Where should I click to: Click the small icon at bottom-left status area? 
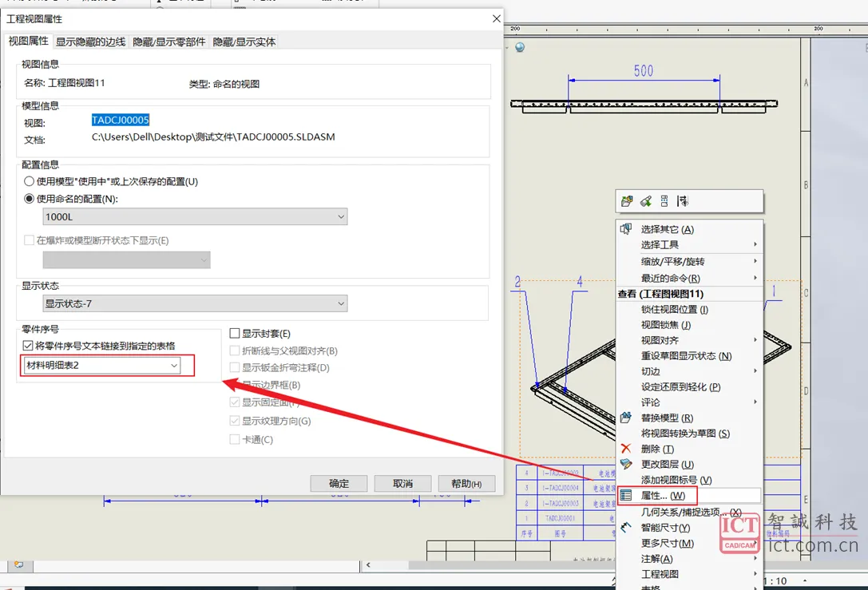coord(19,564)
